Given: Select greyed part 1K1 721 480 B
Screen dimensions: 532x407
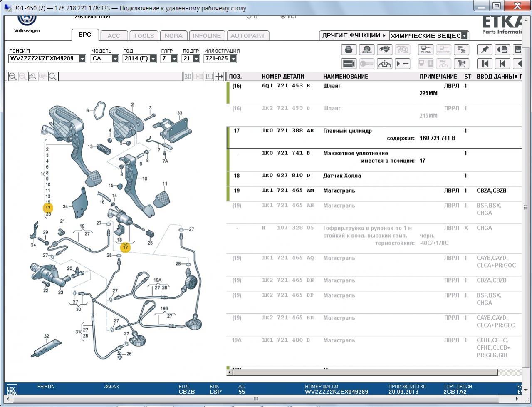Looking at the screenshot, I should [286, 340].
